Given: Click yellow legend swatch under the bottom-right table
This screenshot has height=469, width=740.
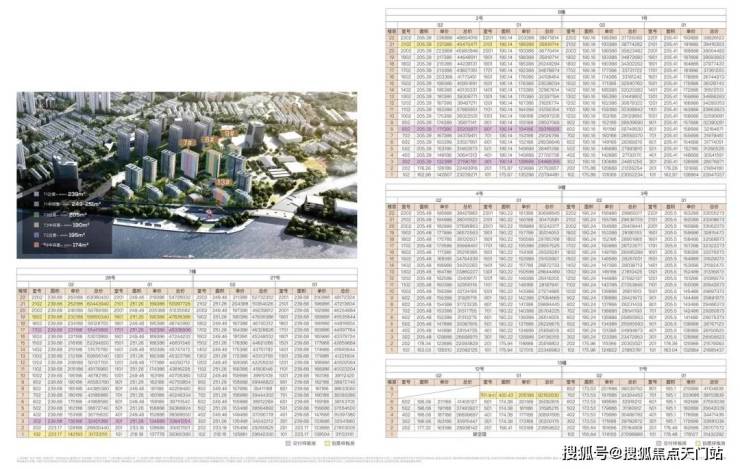Looking at the screenshot, I should tap(698, 443).
